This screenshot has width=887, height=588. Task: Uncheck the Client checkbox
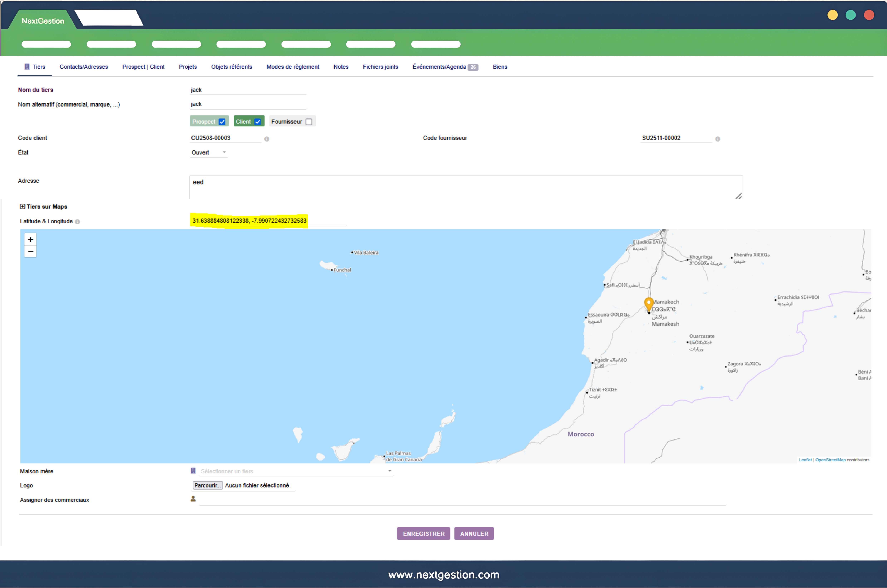pyautogui.click(x=258, y=122)
